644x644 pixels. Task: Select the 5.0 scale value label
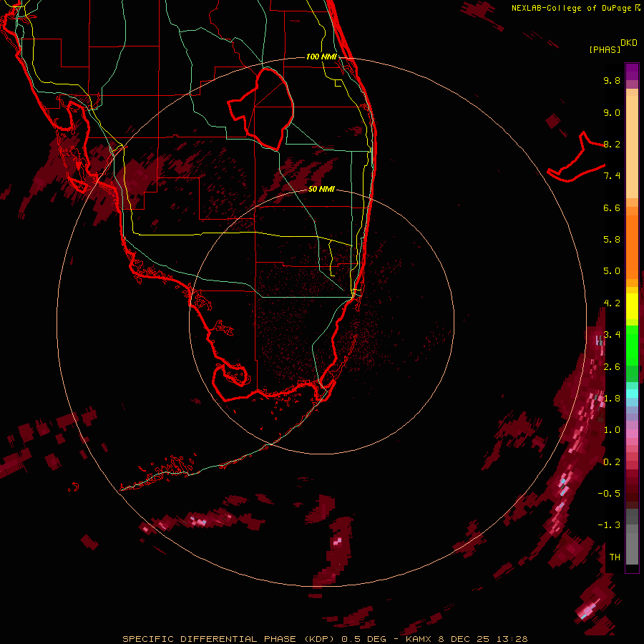tap(612, 271)
